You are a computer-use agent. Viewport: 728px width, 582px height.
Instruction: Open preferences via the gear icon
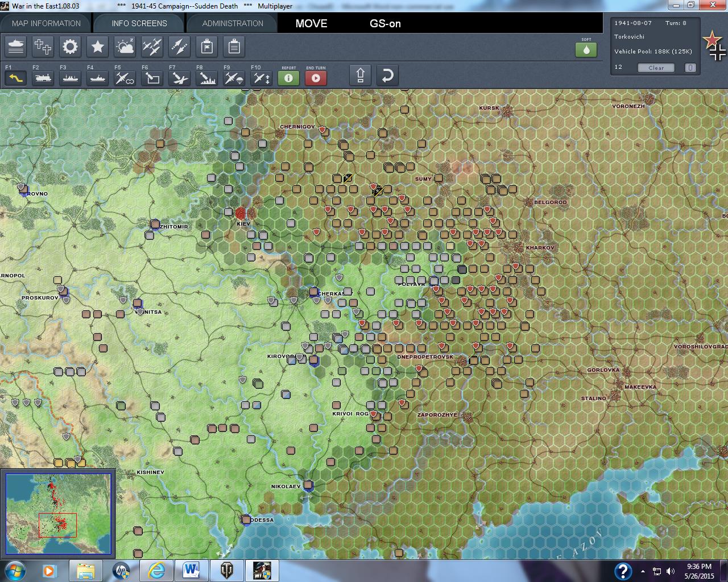pos(71,47)
